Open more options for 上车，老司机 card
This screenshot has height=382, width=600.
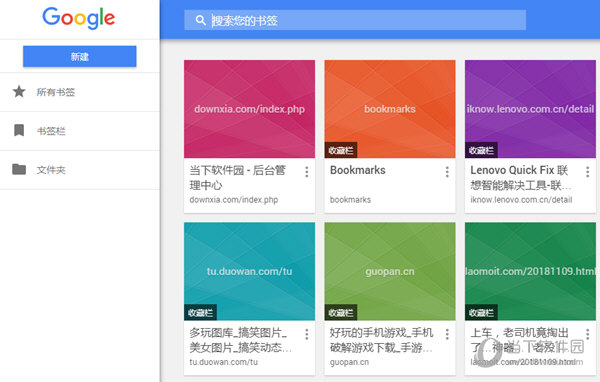tap(587, 334)
